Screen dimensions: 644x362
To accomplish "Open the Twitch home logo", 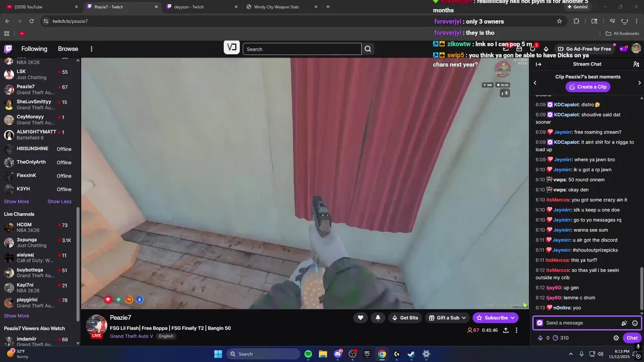I will tap(8, 49).
